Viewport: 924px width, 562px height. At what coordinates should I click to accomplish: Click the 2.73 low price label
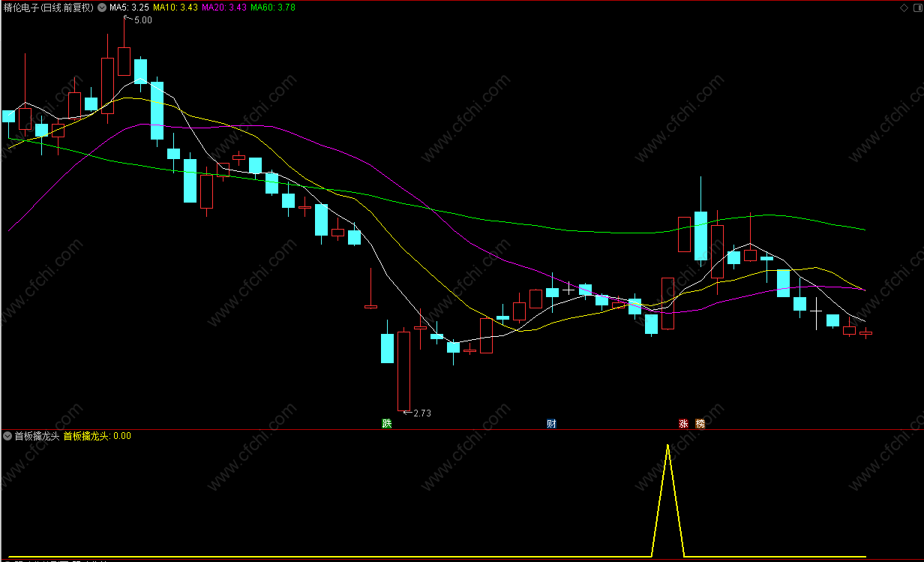pyautogui.click(x=422, y=413)
